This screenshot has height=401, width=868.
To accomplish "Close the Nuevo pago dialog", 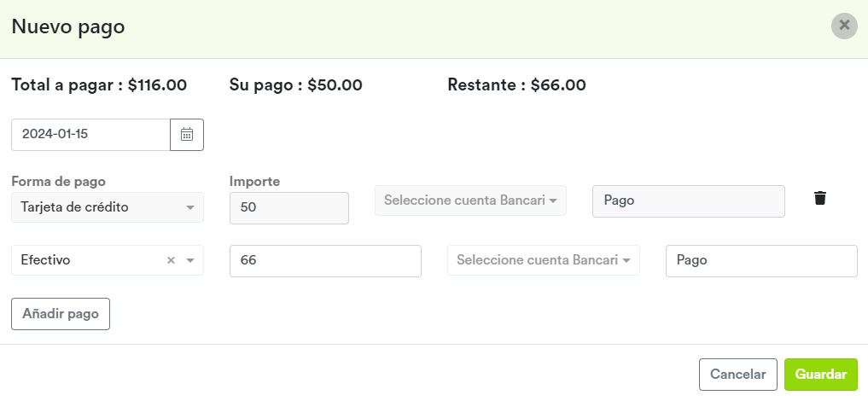I will [x=844, y=26].
